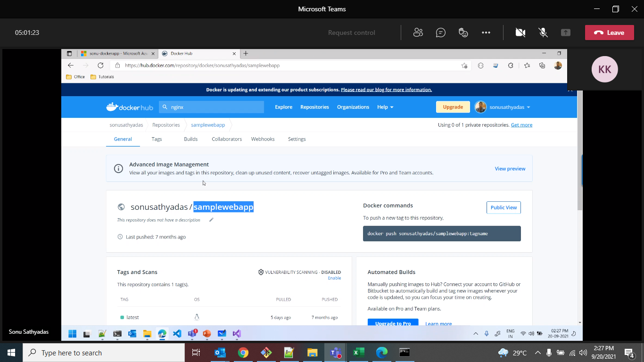Open the 'Get more' private repositories link
This screenshot has width=644, height=362.
point(521,125)
